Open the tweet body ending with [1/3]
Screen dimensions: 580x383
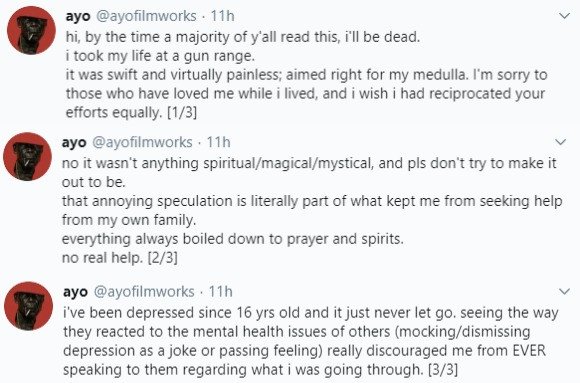[306, 74]
